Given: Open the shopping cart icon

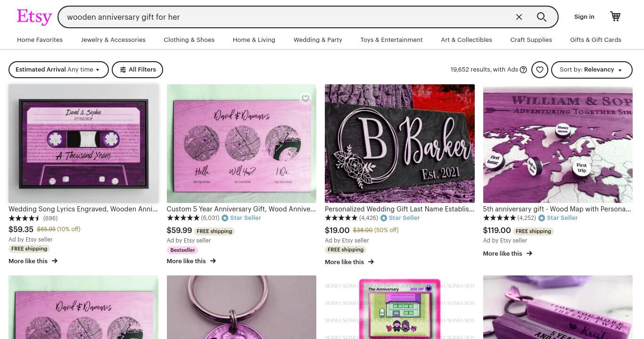Looking at the screenshot, I should (x=615, y=16).
